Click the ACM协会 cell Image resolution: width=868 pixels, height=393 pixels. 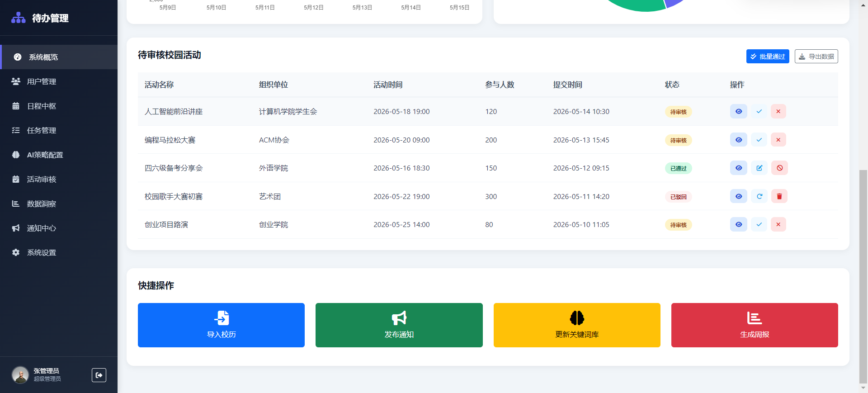click(274, 140)
